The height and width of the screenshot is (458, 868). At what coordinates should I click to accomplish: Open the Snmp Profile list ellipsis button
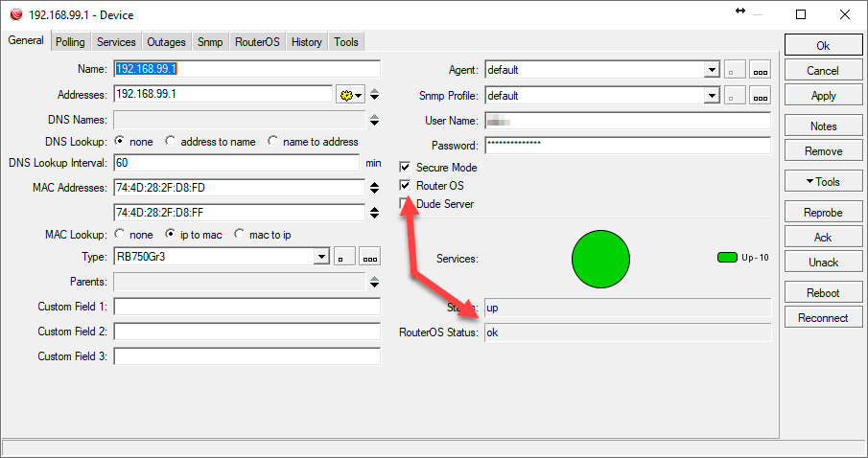(760, 95)
